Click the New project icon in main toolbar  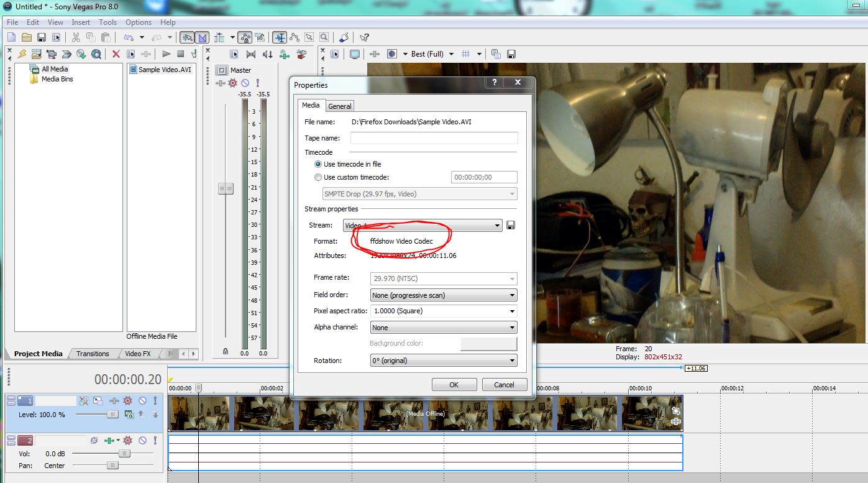[x=12, y=37]
